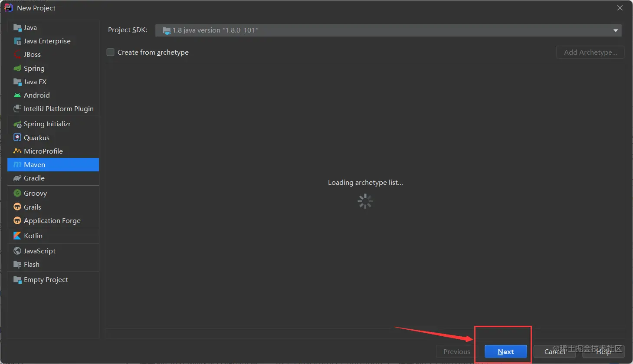
Task: Select 'Maven' highlighted text entry
Action: [35, 164]
